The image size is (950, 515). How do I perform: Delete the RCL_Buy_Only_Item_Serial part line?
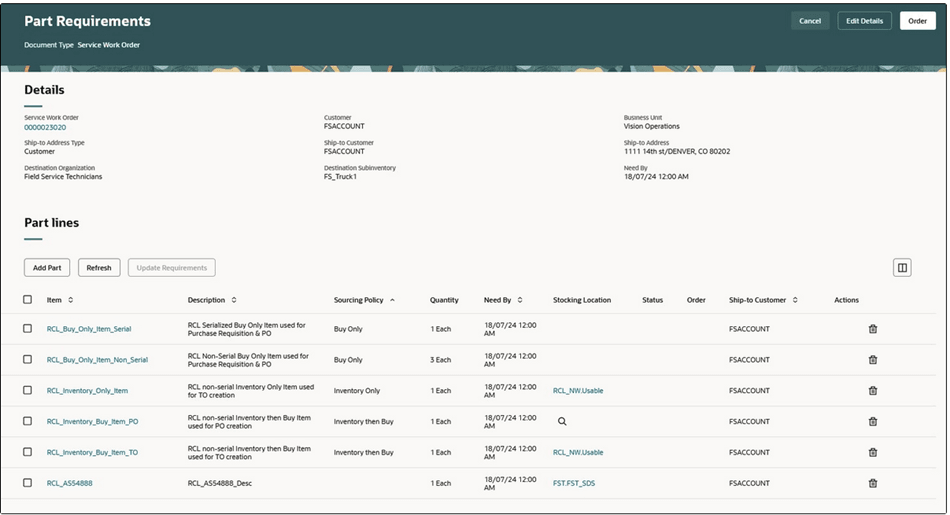(x=872, y=329)
